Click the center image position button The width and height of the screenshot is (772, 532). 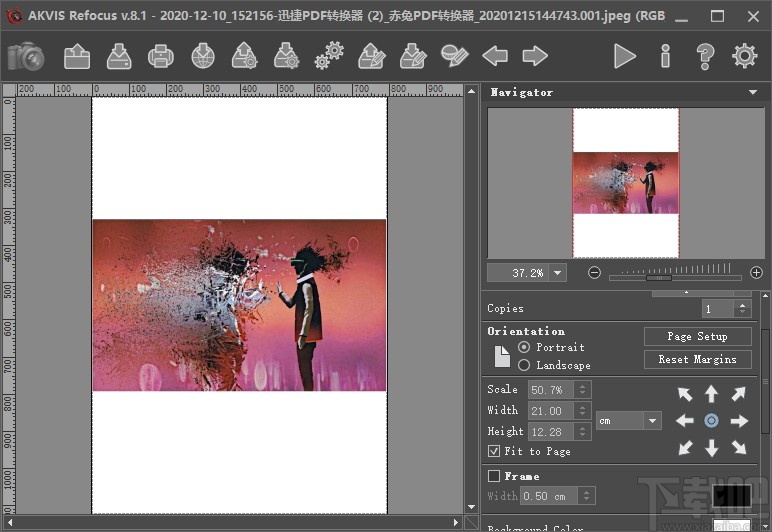[x=711, y=421]
